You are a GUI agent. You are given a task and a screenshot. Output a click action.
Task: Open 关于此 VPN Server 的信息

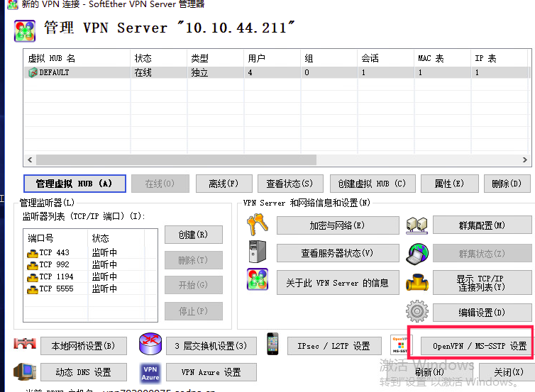click(338, 283)
